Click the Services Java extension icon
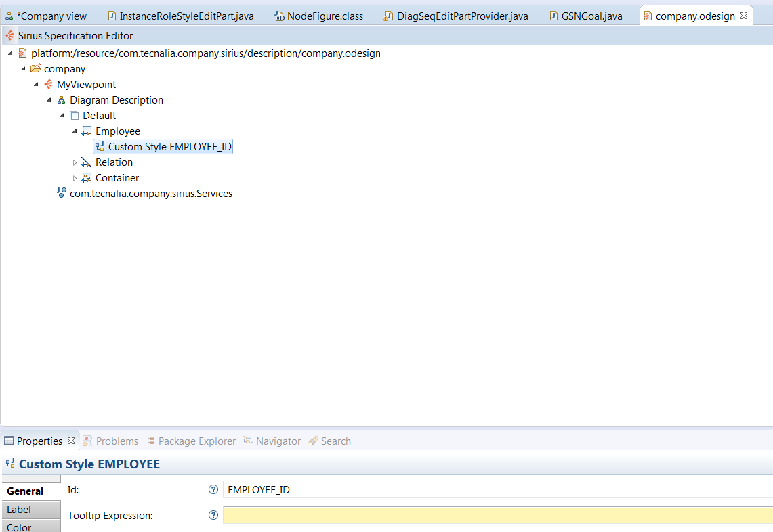Image resolution: width=773 pixels, height=532 pixels. 61,193
